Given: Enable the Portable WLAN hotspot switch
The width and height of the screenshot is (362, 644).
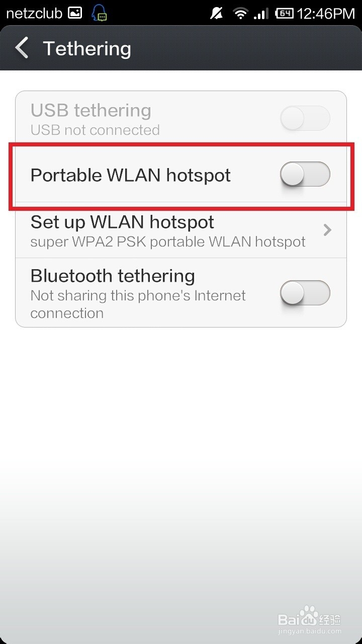Looking at the screenshot, I should tap(305, 175).
